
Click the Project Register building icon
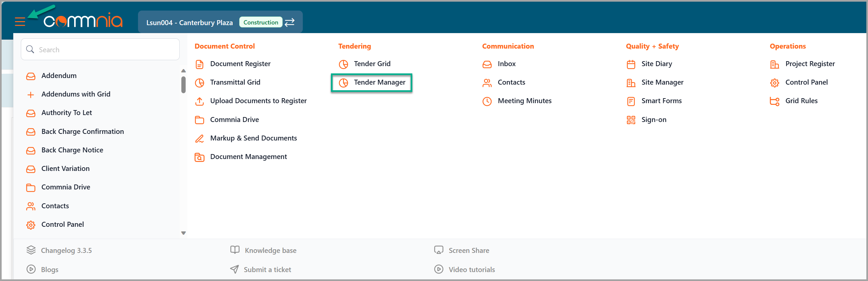tap(775, 64)
